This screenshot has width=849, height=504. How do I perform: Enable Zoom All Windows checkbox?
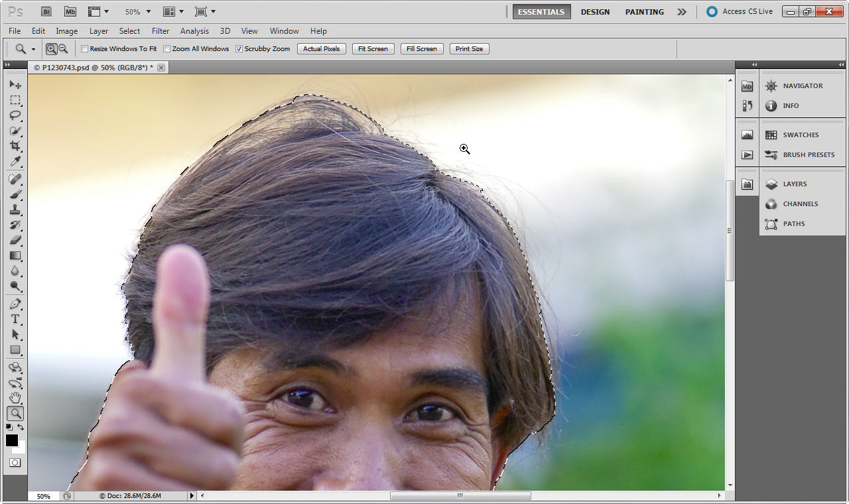click(166, 48)
